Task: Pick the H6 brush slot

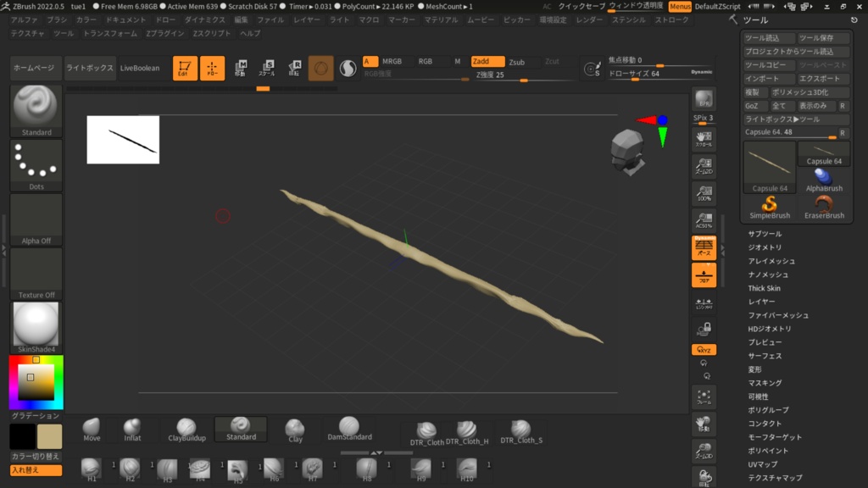Action: coord(274,469)
